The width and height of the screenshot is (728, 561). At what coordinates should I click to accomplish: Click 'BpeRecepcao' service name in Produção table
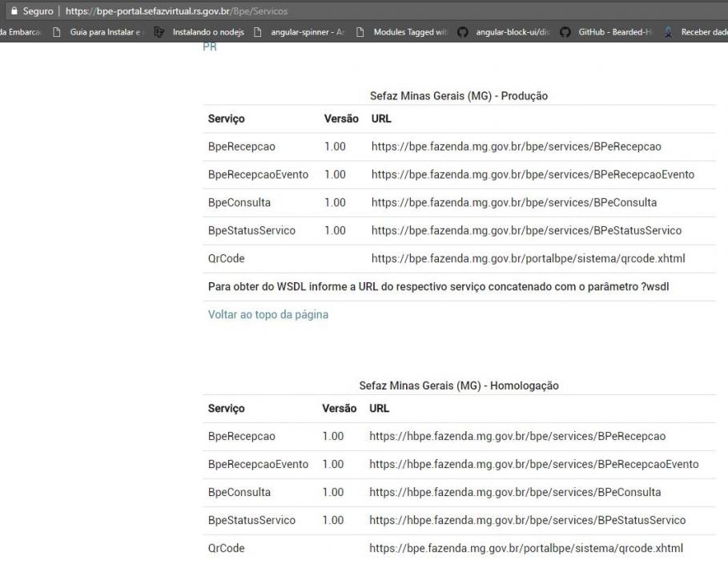tap(241, 147)
